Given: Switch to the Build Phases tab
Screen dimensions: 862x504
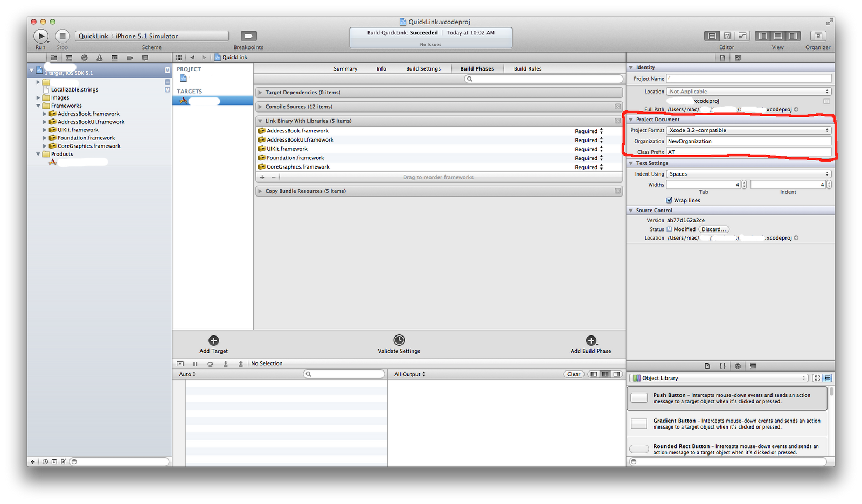Looking at the screenshot, I should (477, 69).
